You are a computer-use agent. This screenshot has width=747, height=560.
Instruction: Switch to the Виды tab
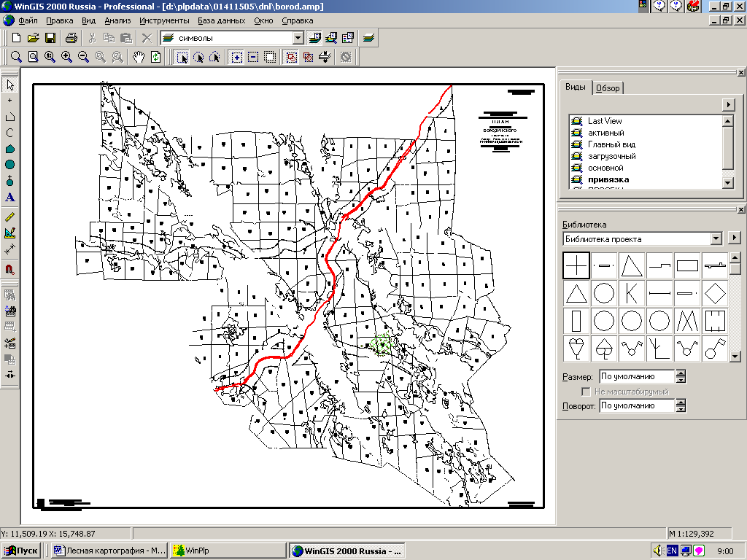pyautogui.click(x=576, y=87)
